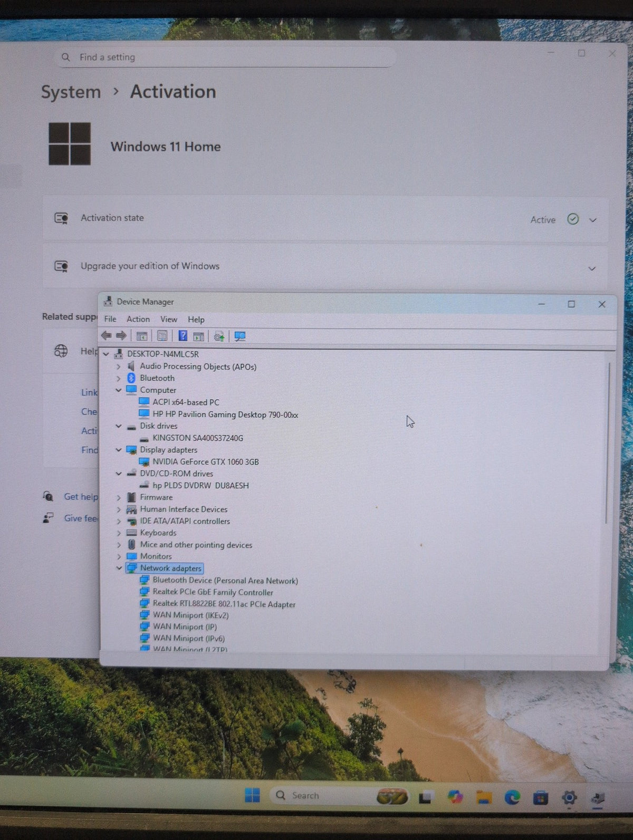Viewport: 633px width, 840px height.
Task: Select the Realtek PCIe GbE Family Controller icon
Action: (x=144, y=592)
